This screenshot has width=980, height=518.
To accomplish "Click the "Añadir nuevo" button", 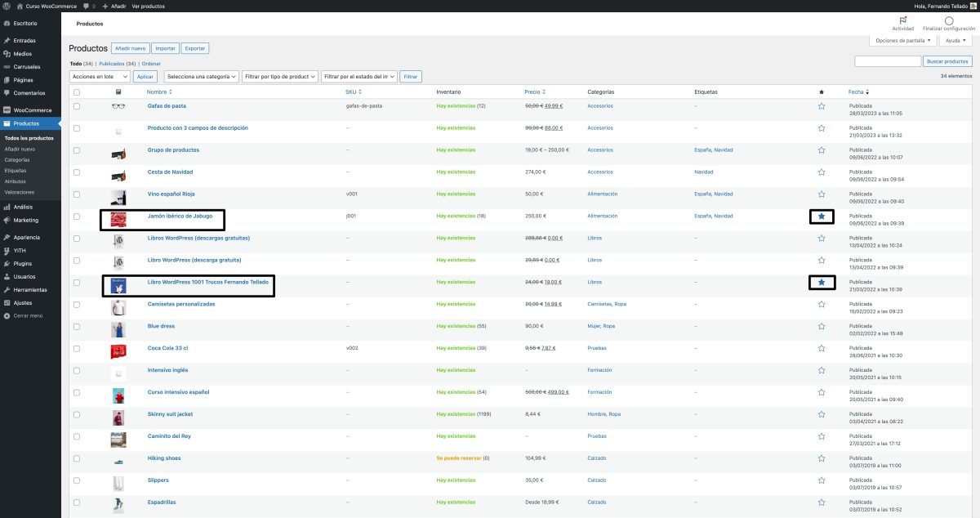I will click(131, 47).
